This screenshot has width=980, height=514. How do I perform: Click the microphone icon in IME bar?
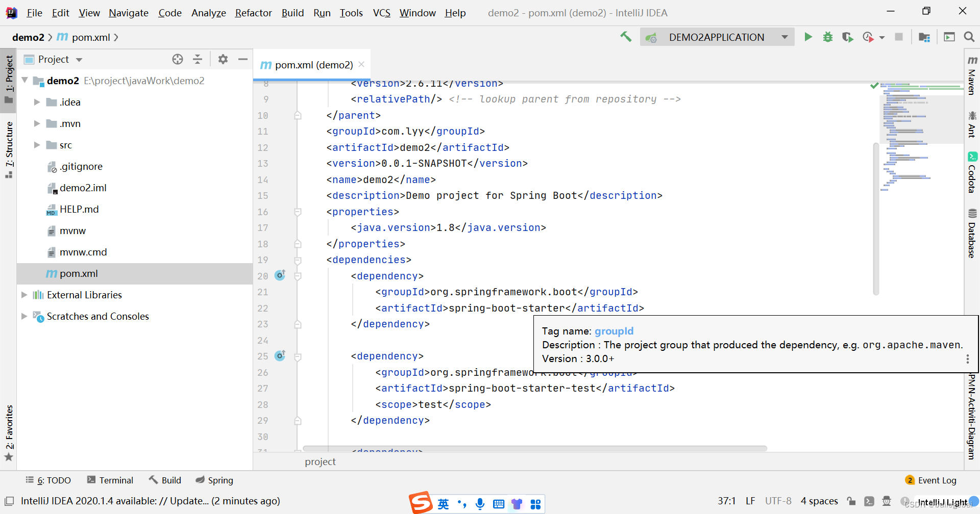[x=480, y=504]
